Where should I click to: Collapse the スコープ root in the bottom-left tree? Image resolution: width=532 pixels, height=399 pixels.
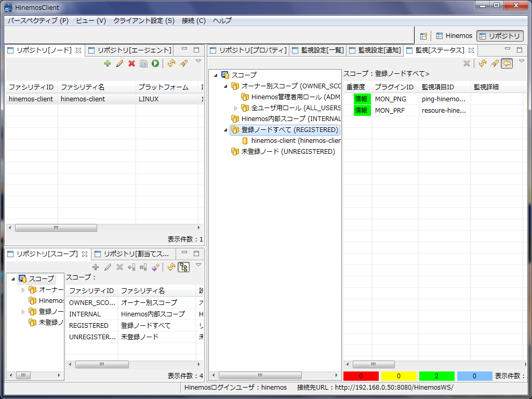tap(13, 279)
